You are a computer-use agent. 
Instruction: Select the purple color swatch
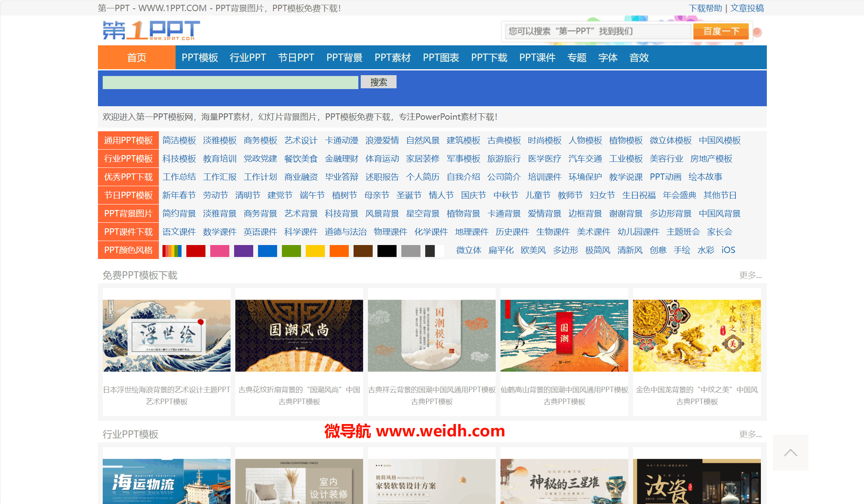[x=244, y=251]
